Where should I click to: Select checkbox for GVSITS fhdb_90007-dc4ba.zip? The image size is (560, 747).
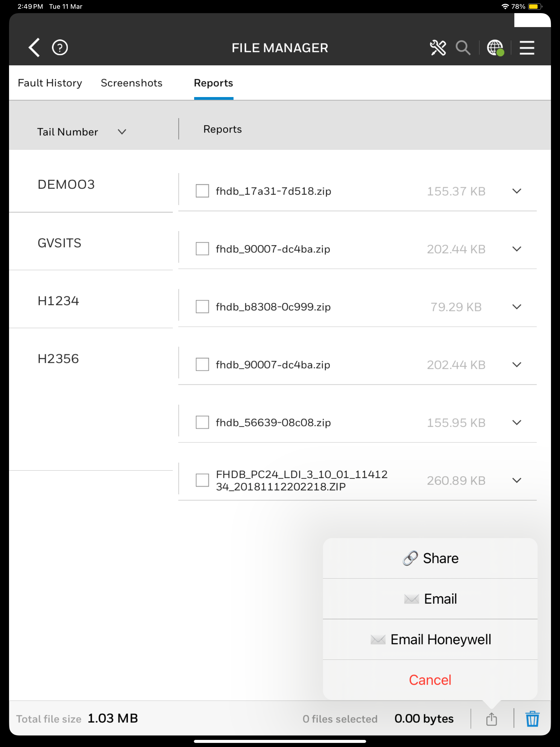point(202,249)
